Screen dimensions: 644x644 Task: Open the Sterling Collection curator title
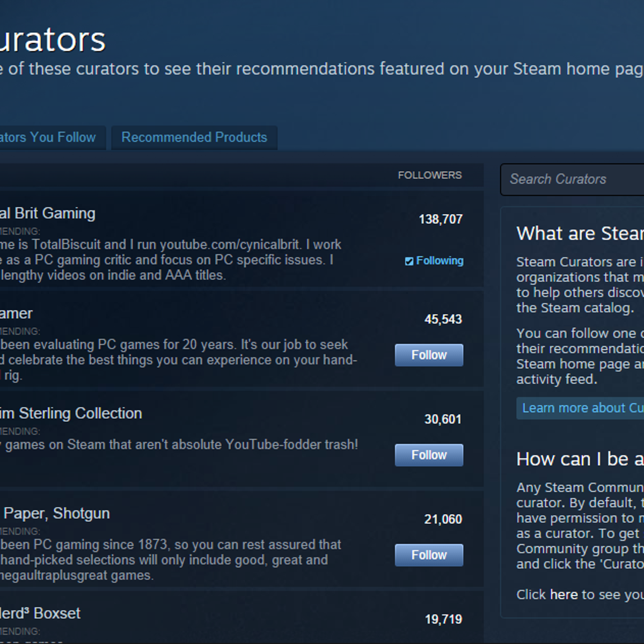71,413
